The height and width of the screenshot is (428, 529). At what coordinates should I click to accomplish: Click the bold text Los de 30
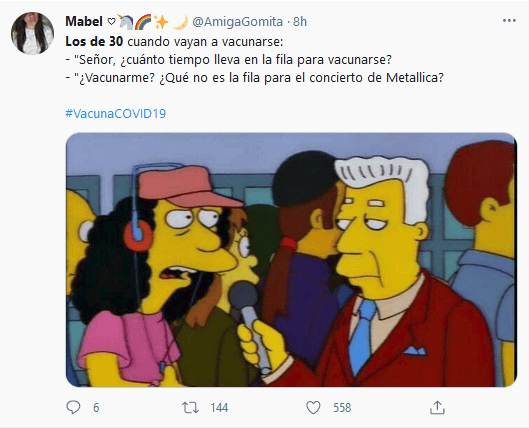tap(94, 41)
